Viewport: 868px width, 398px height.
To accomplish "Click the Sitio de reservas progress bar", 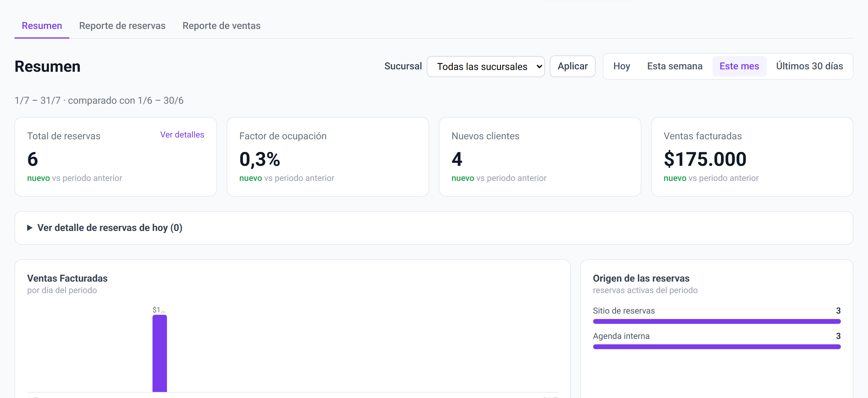I will coord(716,321).
